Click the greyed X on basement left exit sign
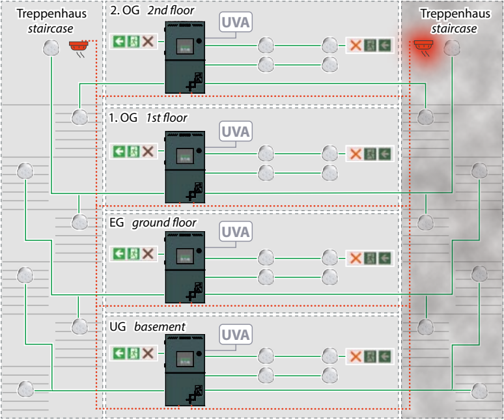This screenshot has height=420, width=504. pyautogui.click(x=149, y=354)
